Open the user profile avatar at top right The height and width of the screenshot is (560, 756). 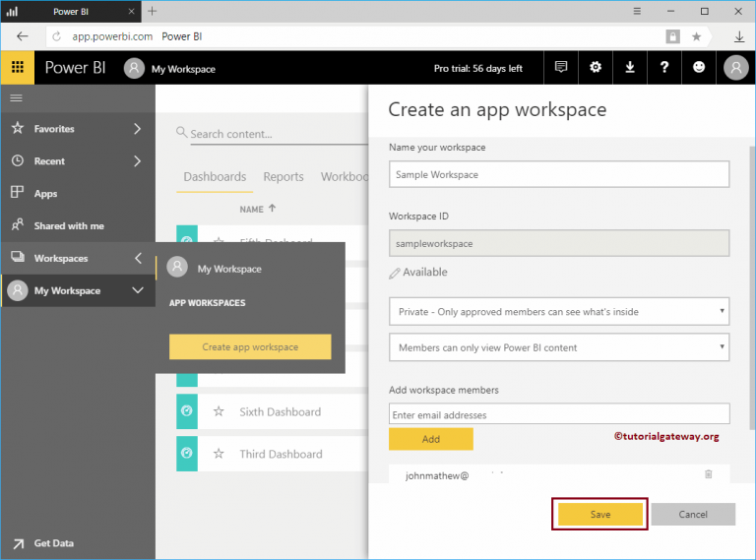click(x=735, y=68)
